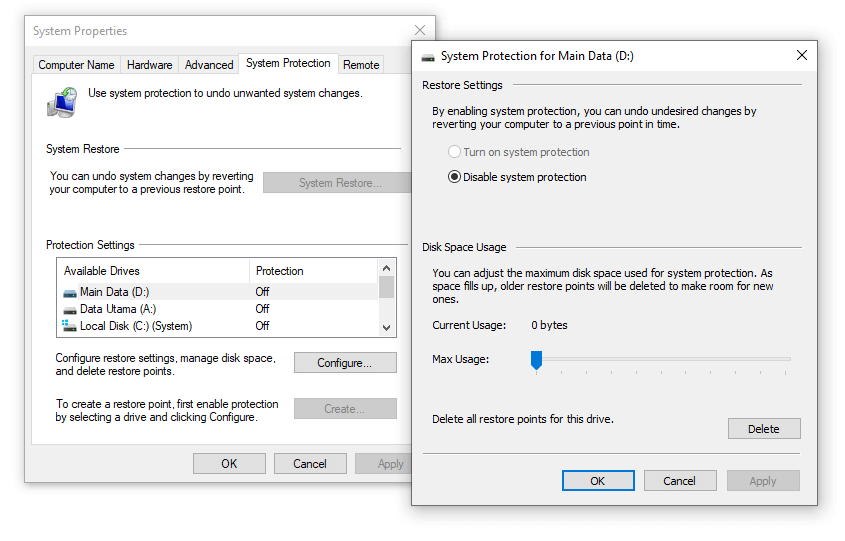The width and height of the screenshot is (845, 541).
Task: Open the Hardware tab
Action: (149, 65)
